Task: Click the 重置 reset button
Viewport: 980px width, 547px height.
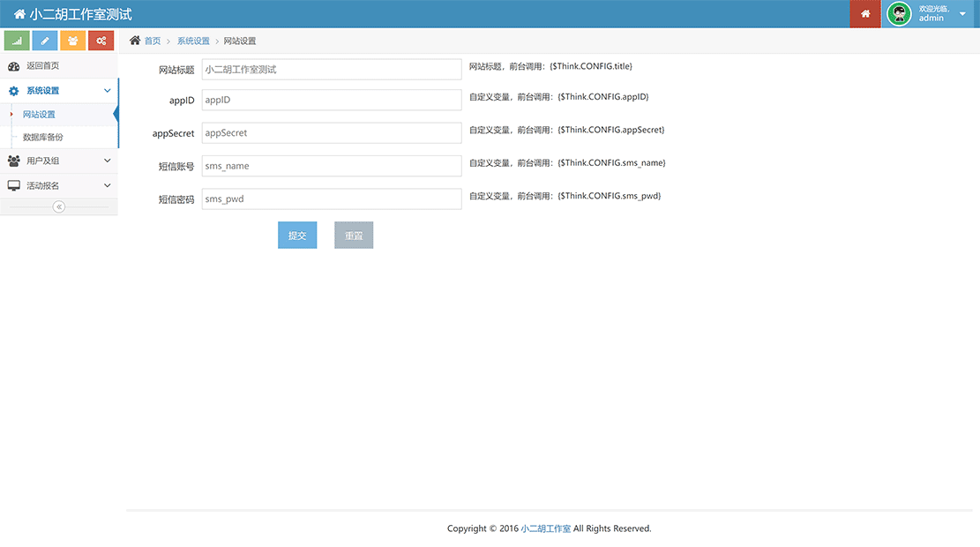Action: click(354, 236)
